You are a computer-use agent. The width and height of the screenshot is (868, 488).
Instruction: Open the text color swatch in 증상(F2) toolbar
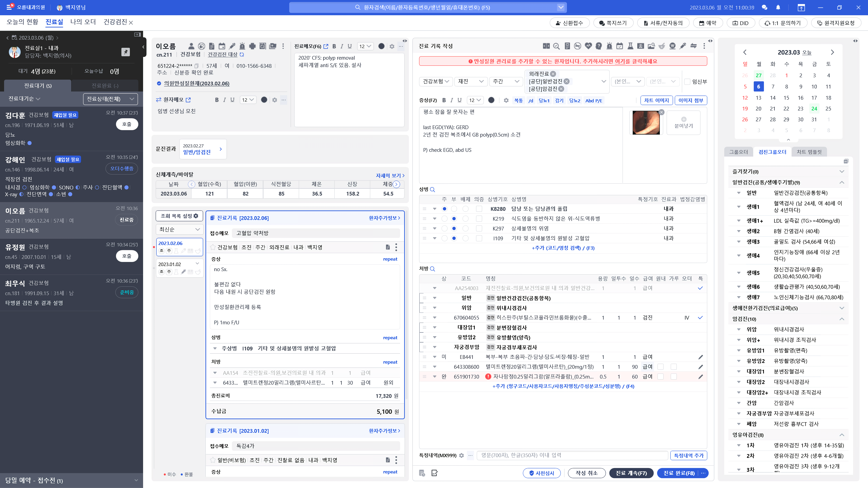(491, 100)
